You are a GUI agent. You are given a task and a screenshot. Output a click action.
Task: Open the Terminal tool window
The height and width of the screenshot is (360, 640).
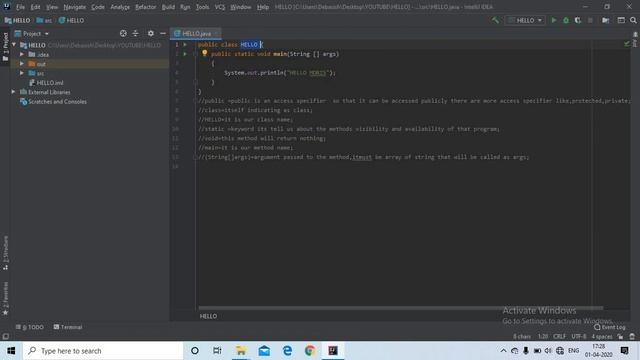pos(68,327)
